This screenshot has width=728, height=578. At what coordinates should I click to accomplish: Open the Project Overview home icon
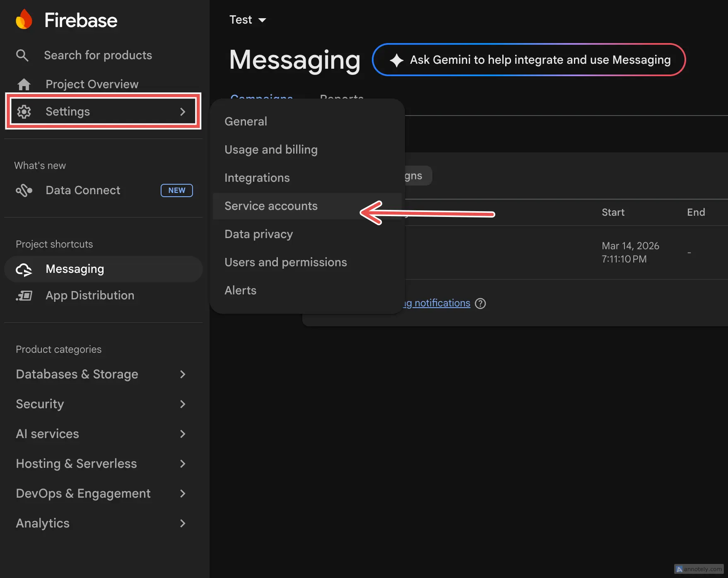24,84
